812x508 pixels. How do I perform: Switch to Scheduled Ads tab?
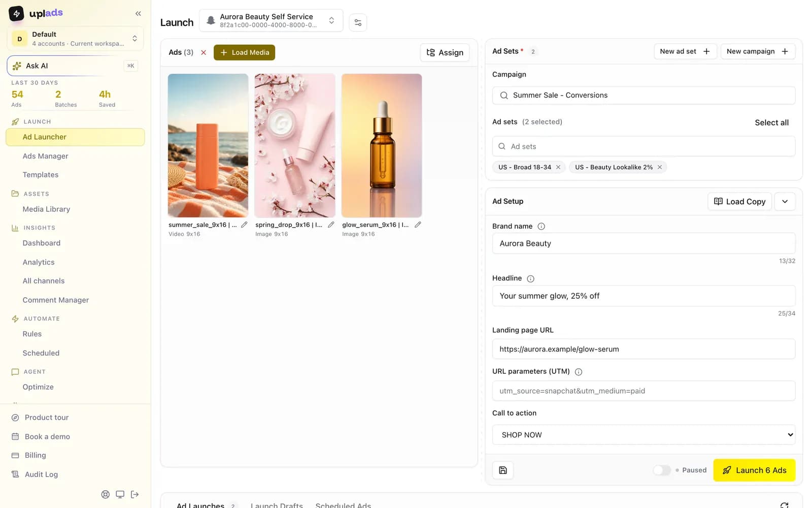click(x=343, y=505)
